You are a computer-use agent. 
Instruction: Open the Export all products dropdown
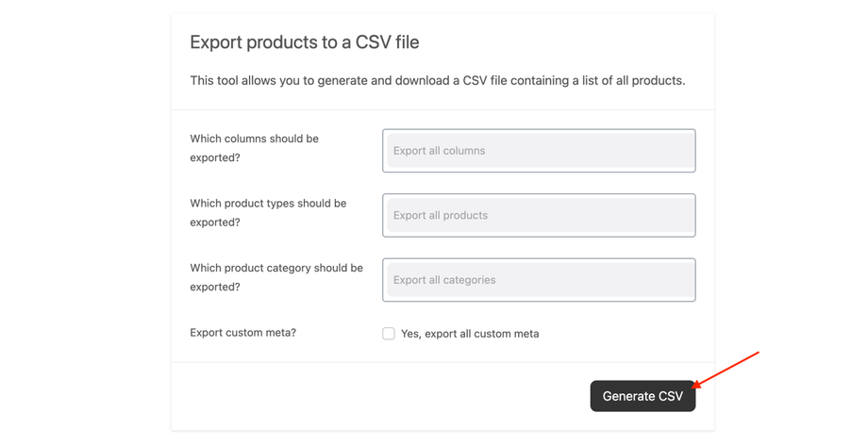tap(539, 215)
